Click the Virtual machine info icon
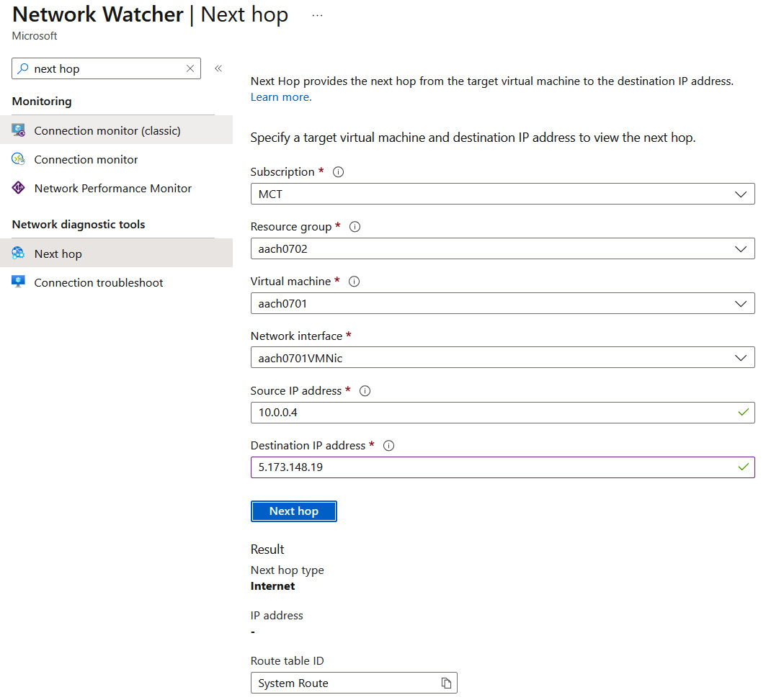The image size is (766, 700). (355, 281)
